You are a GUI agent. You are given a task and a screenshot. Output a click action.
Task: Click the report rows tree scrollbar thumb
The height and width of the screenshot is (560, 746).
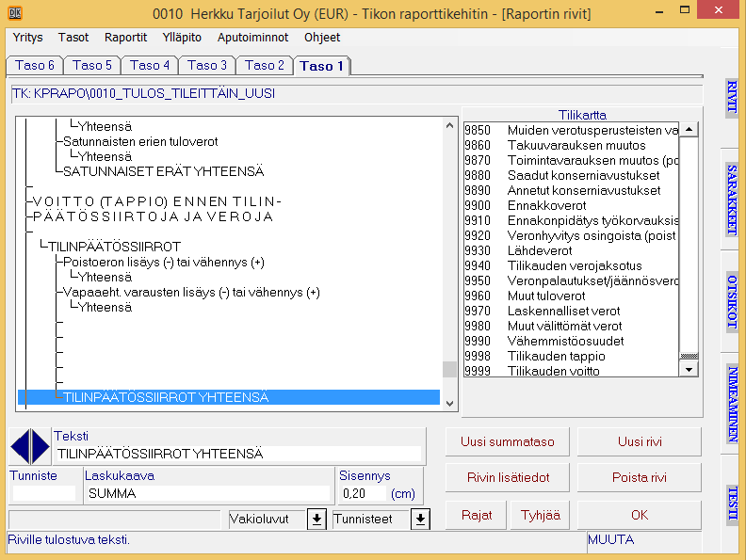tap(449, 369)
